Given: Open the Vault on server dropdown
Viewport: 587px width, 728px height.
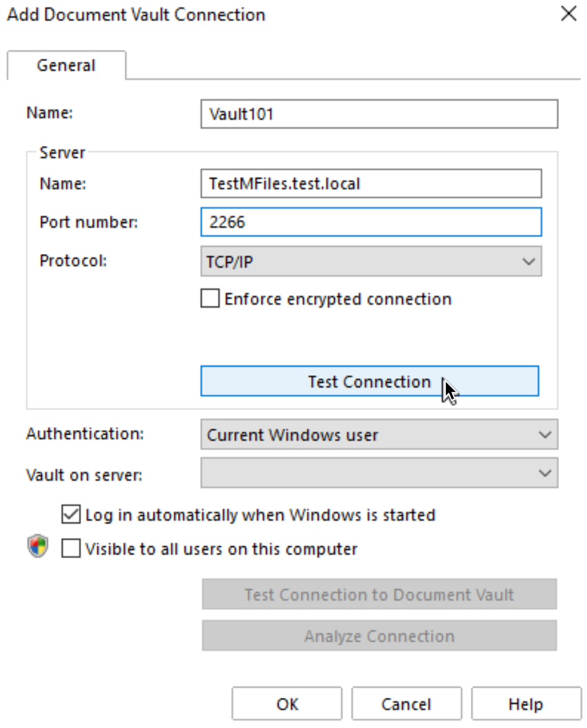Looking at the screenshot, I should [x=379, y=473].
